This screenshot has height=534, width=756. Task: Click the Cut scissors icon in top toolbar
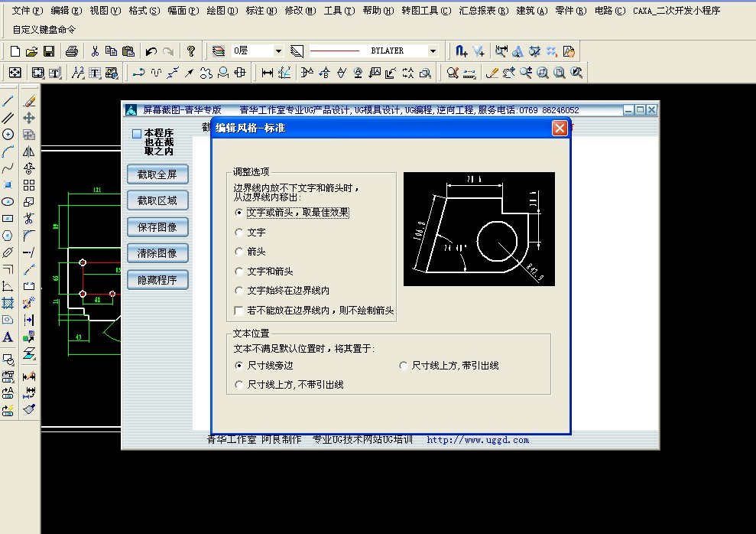point(95,51)
